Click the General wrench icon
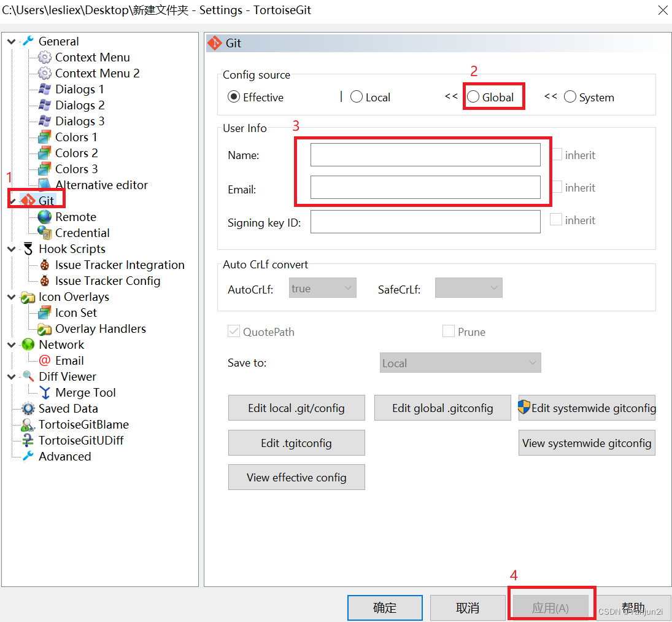The height and width of the screenshot is (622, 672). (28, 41)
